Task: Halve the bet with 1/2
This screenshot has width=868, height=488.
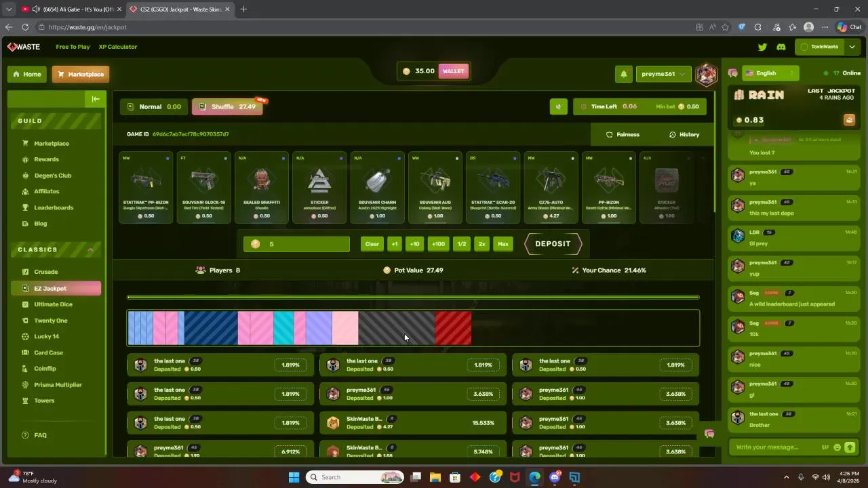Action: pyautogui.click(x=462, y=244)
